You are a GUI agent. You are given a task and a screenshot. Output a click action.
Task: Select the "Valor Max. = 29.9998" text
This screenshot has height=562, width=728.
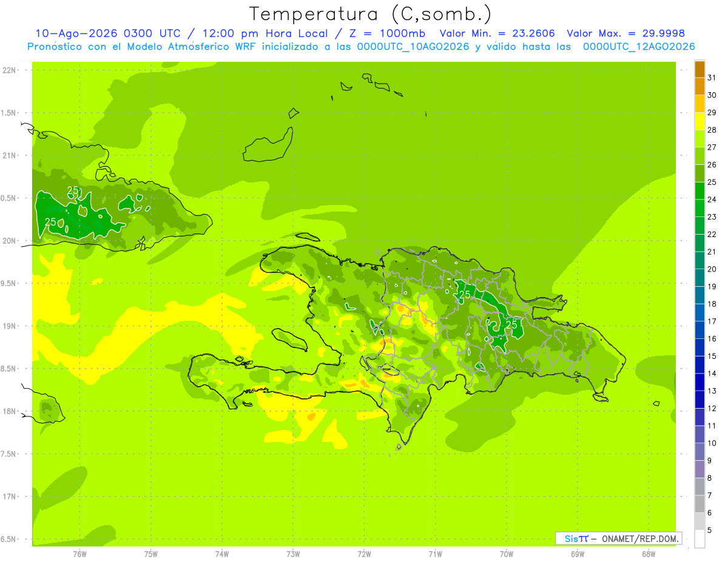(x=625, y=33)
